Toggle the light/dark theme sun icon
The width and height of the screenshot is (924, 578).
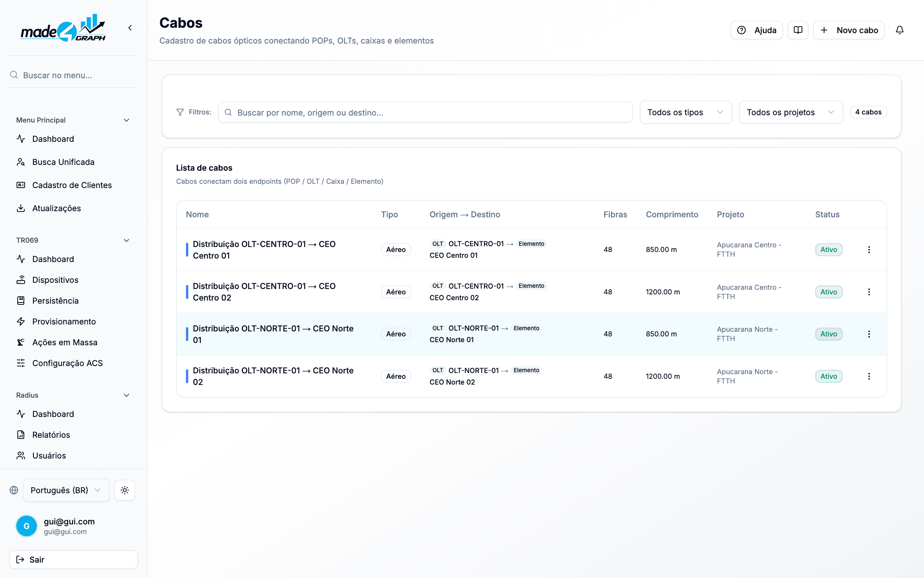click(x=124, y=490)
